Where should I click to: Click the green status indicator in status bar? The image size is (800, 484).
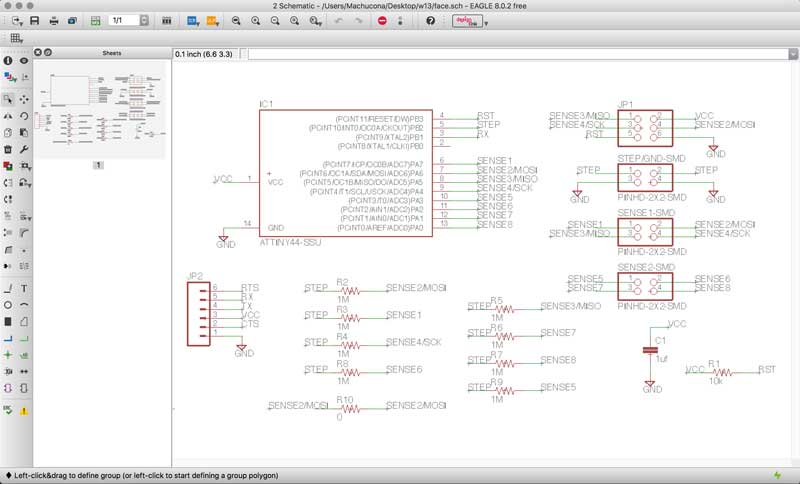click(x=777, y=475)
